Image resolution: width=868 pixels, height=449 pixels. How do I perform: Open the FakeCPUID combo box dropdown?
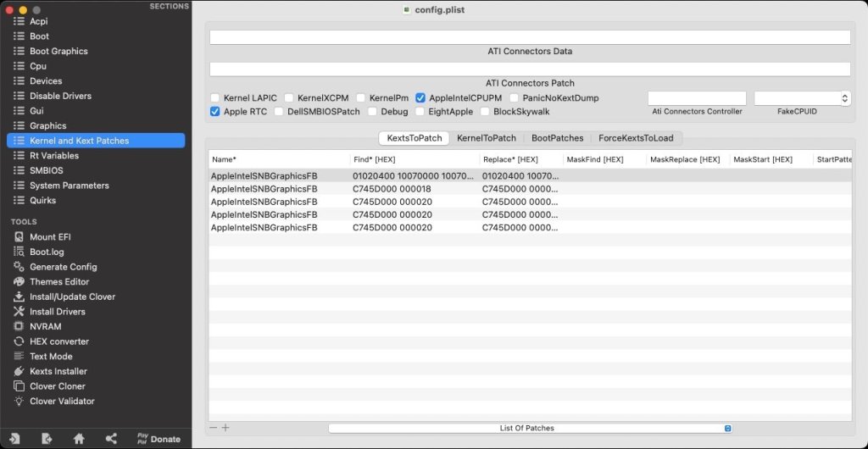[x=844, y=98]
